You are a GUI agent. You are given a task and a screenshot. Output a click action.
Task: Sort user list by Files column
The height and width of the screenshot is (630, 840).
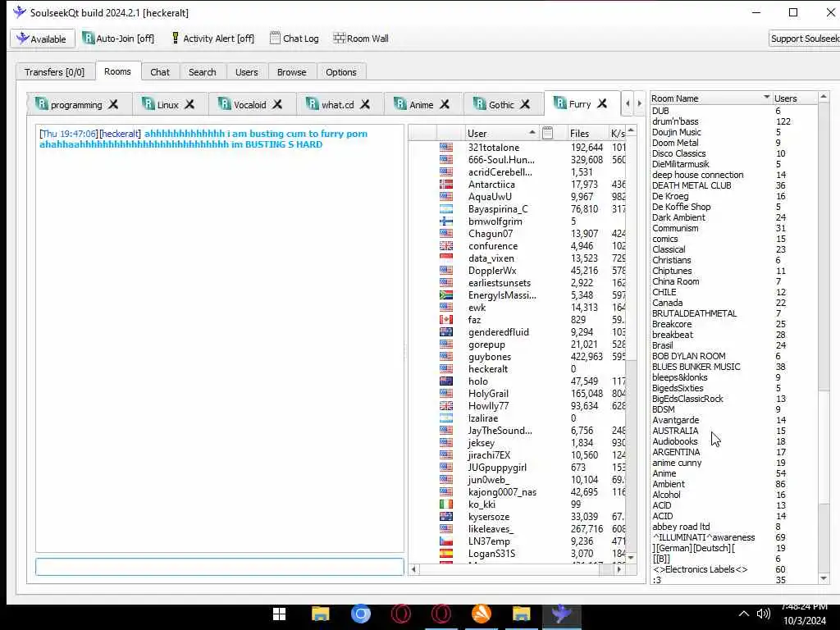pos(587,134)
